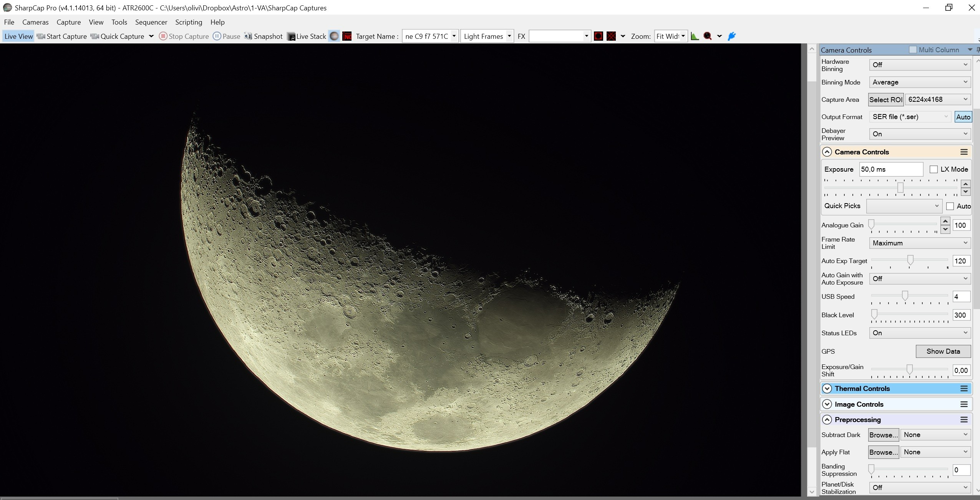The width and height of the screenshot is (980, 500).
Task: Enable the LX Mode checkbox
Action: click(934, 169)
